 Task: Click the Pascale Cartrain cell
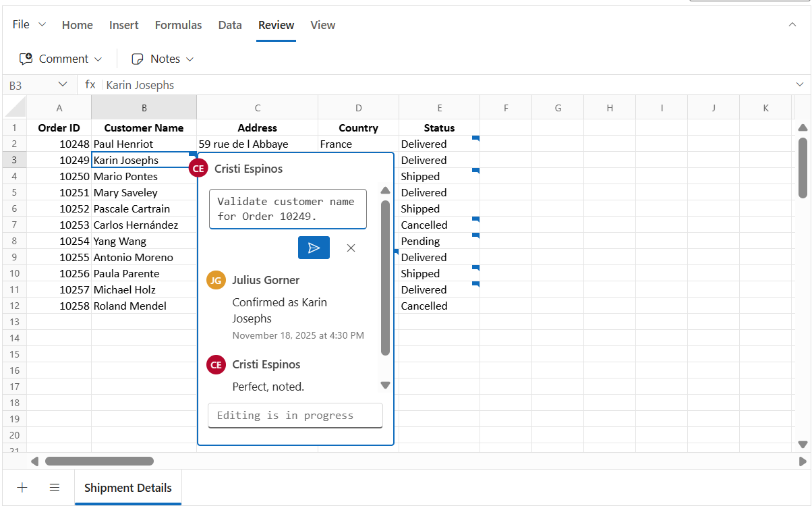click(x=144, y=208)
